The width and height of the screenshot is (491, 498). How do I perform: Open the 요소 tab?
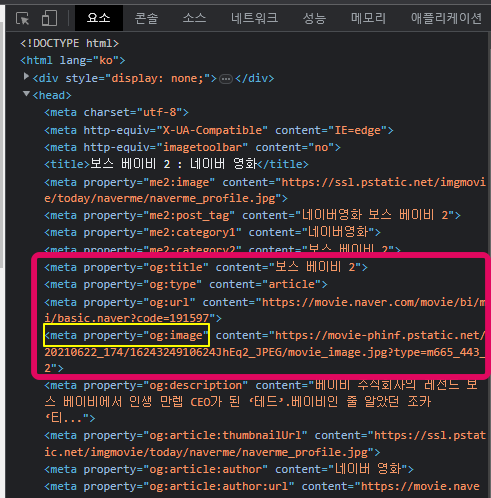[x=99, y=18]
